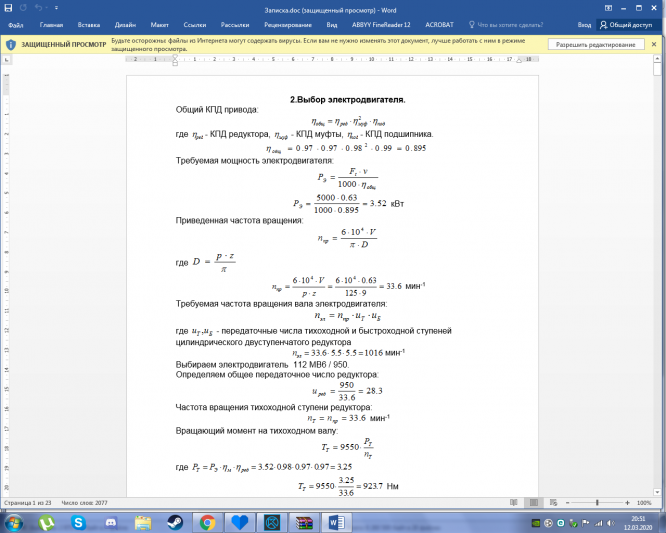
Task: Switch to Read Mode view icon
Action: 514,503
